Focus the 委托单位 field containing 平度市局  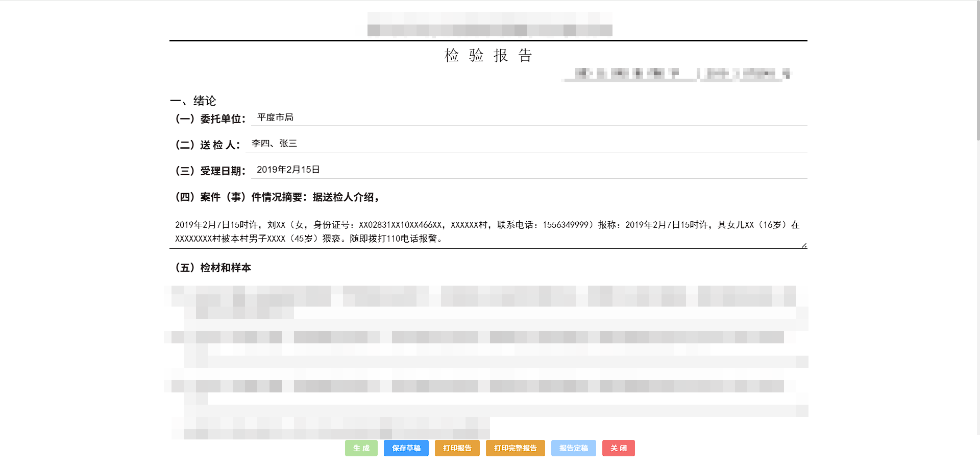click(528, 118)
